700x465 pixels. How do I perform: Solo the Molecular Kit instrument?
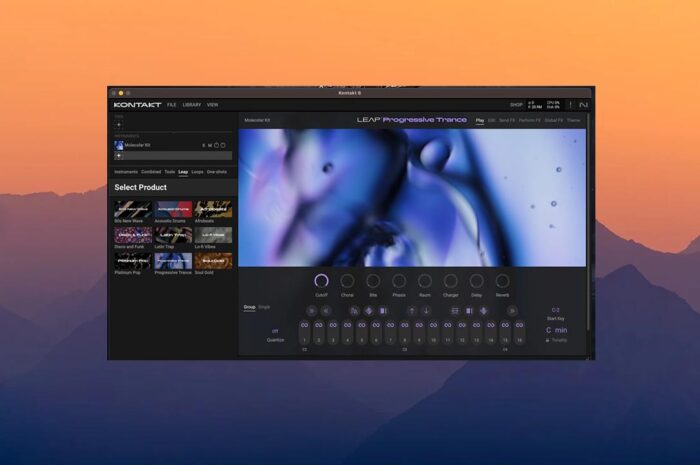tap(204, 145)
